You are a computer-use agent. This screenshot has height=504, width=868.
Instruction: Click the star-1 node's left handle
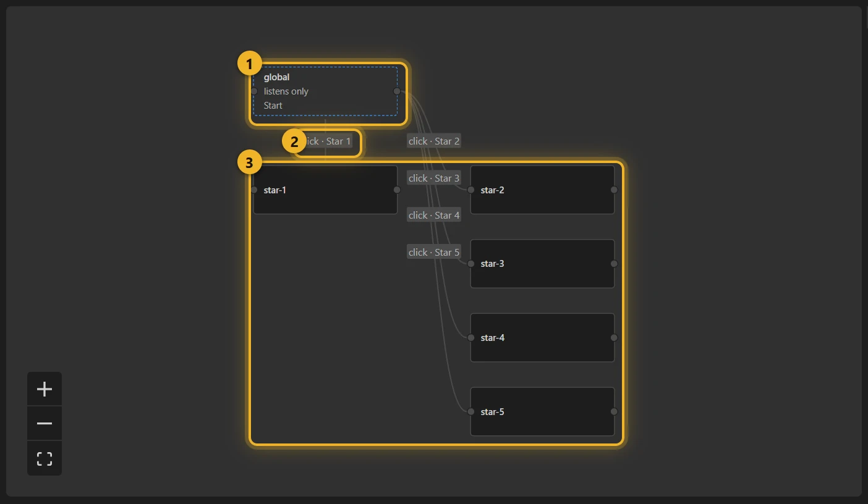click(x=254, y=190)
